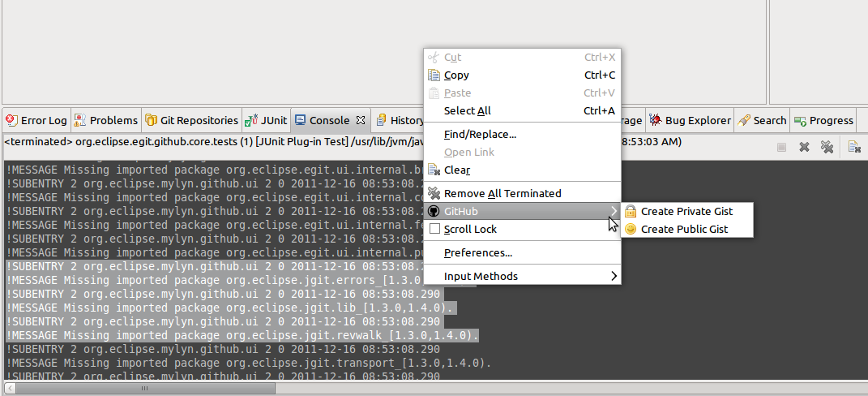
Task: Click the GitHub octocat icon in menu
Action: pos(434,211)
